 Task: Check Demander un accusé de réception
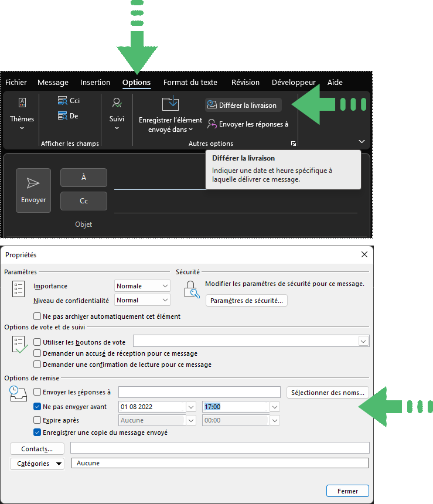(37, 353)
